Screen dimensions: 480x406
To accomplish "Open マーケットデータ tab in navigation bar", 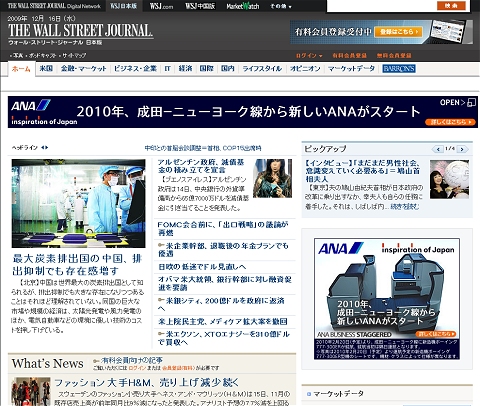I will click(351, 69).
